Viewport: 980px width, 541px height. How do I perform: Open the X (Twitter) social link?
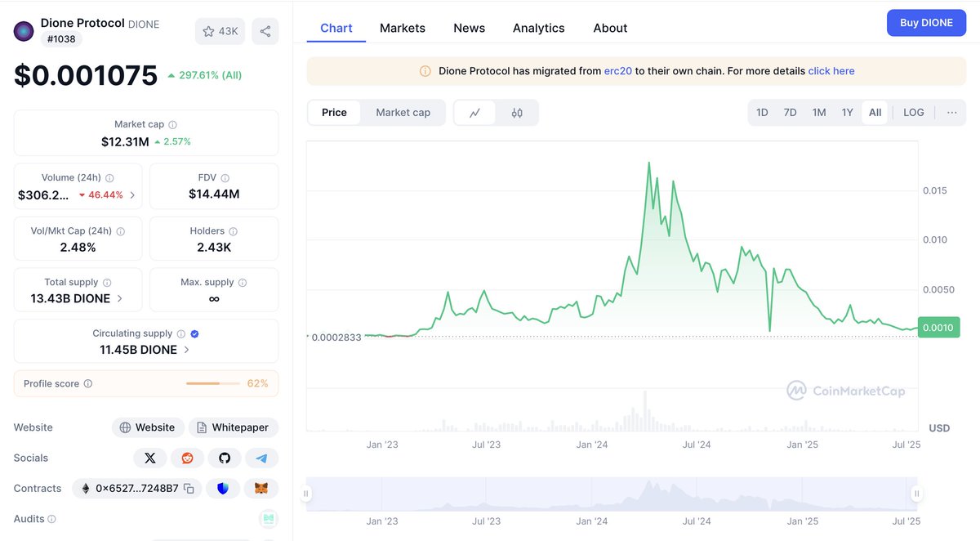pos(149,458)
